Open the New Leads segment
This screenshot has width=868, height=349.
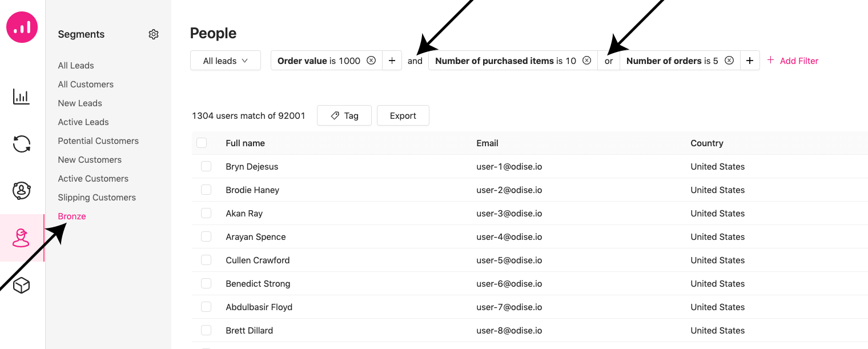pyautogui.click(x=80, y=103)
